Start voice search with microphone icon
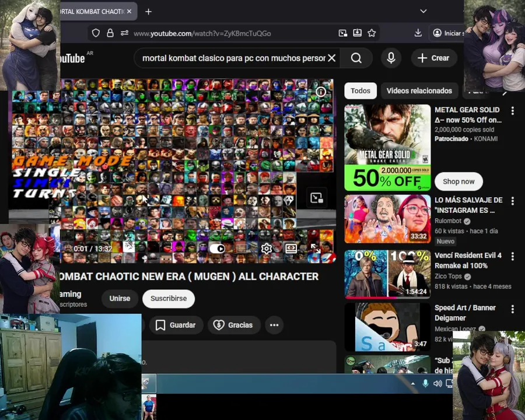The image size is (525, 420). point(391,58)
